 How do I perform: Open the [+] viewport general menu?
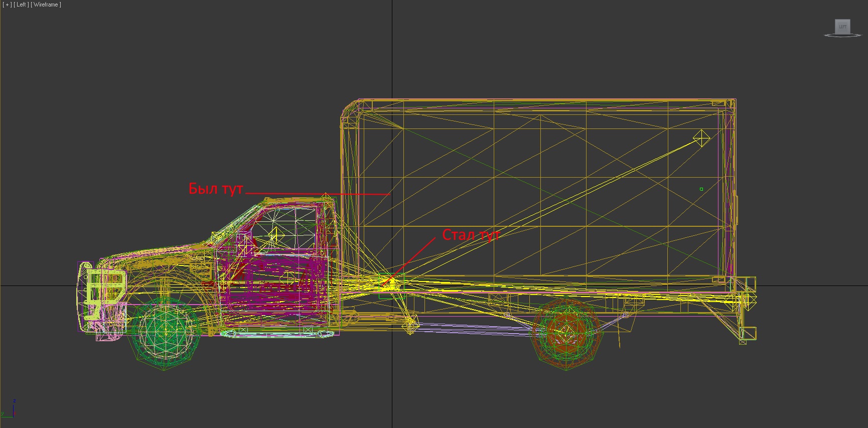coord(7,5)
